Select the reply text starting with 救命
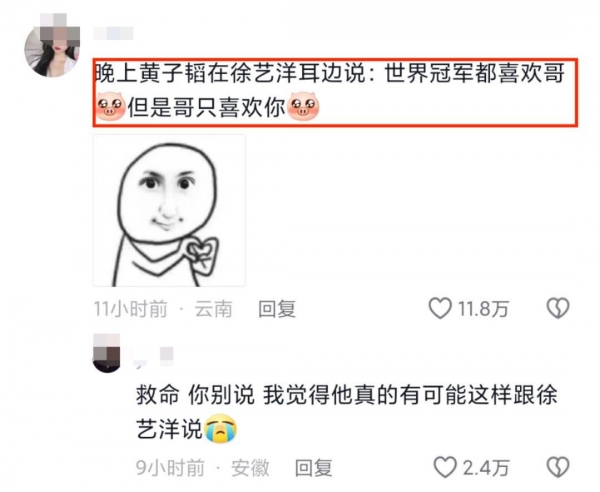600x492 pixels. [346, 412]
